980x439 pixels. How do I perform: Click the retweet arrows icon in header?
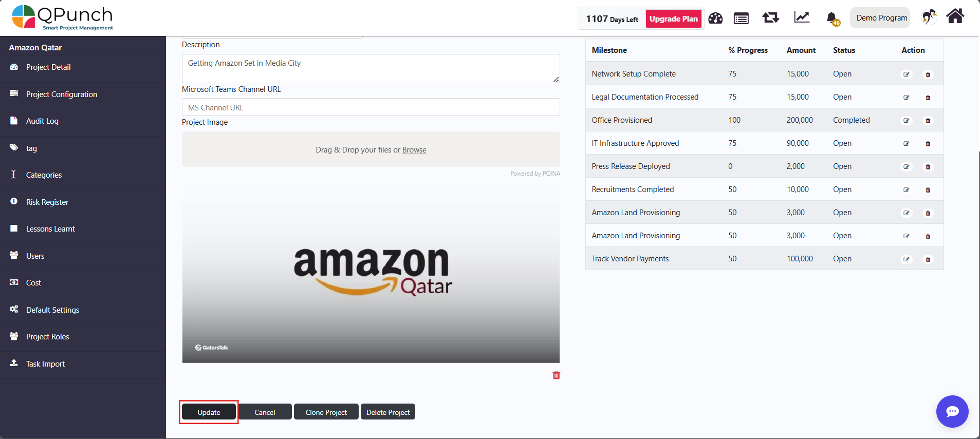pyautogui.click(x=770, y=18)
